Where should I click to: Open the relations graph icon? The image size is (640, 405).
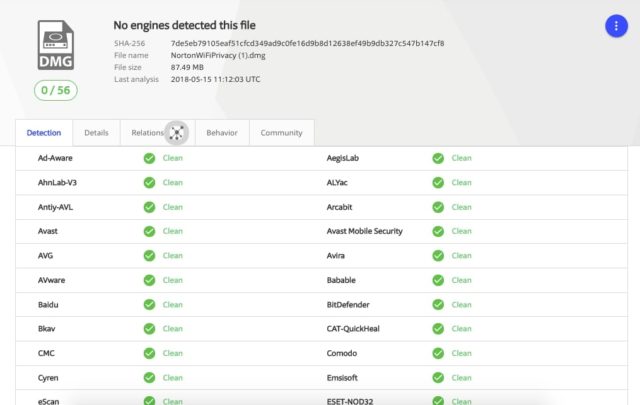[x=177, y=133]
